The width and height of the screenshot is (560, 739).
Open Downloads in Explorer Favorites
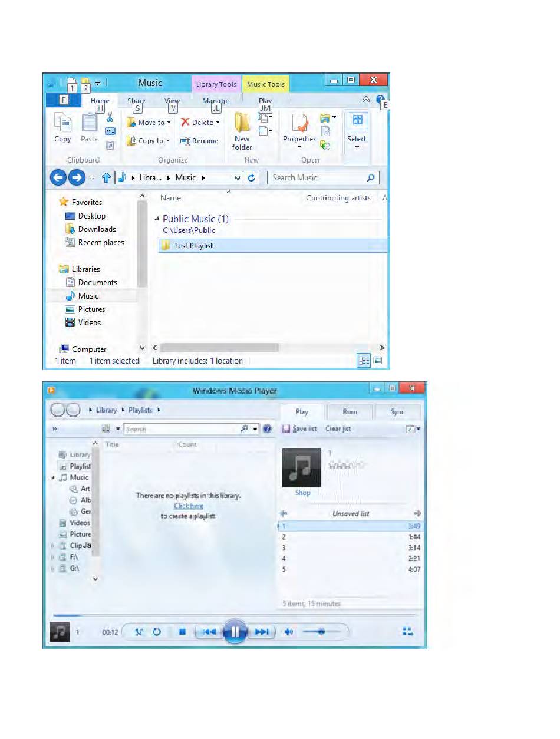pyautogui.click(x=97, y=229)
